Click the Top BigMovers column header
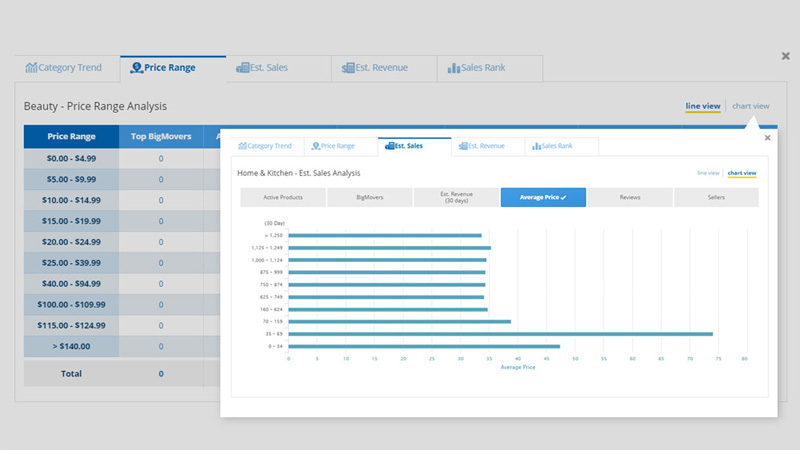The image size is (800, 450). 161,136
